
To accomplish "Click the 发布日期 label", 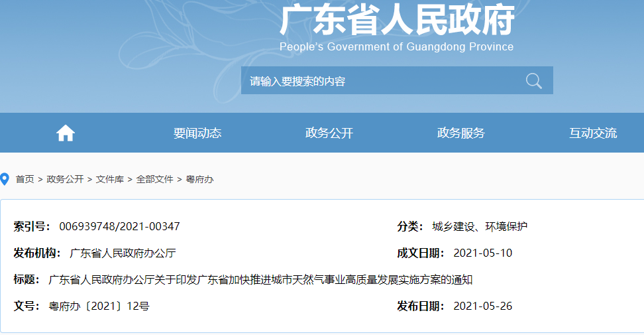I will pos(421,306).
